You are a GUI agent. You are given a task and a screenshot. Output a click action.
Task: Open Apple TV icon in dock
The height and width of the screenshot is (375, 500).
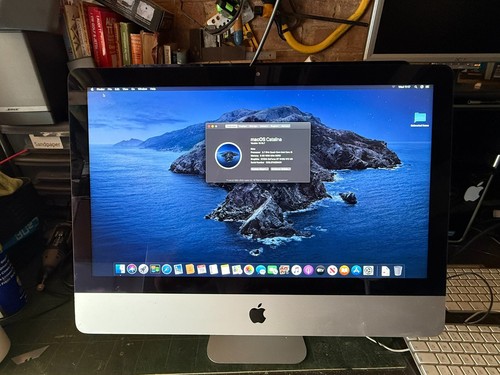coord(320,269)
